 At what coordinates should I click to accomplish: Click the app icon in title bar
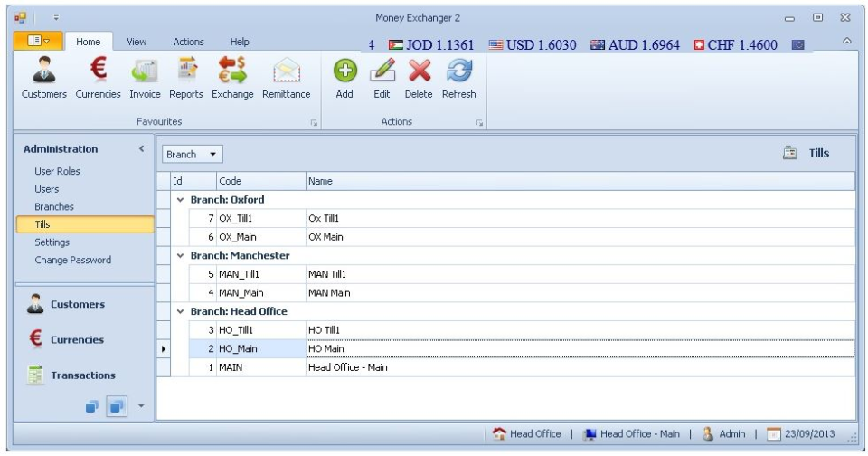tap(21, 18)
